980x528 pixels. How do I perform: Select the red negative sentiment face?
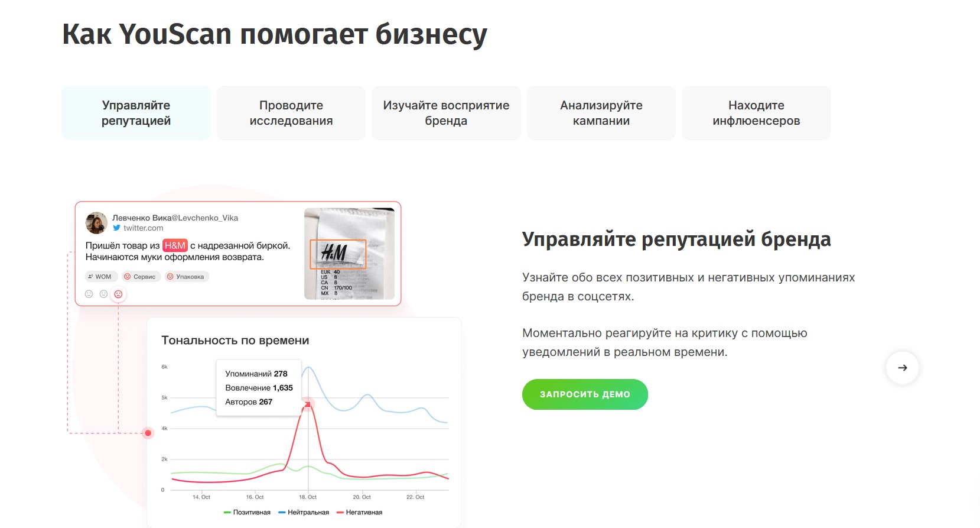(x=118, y=294)
